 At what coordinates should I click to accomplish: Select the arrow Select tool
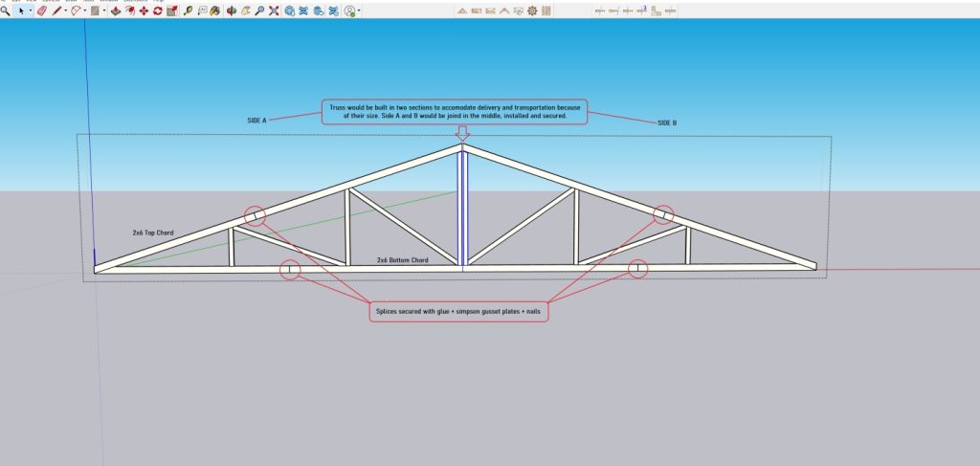point(21,11)
